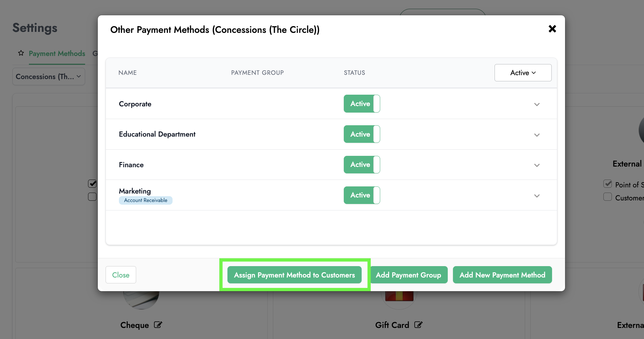Click the Account Receivable tag under Marketing
Screen dimensions: 644x339
point(146,200)
